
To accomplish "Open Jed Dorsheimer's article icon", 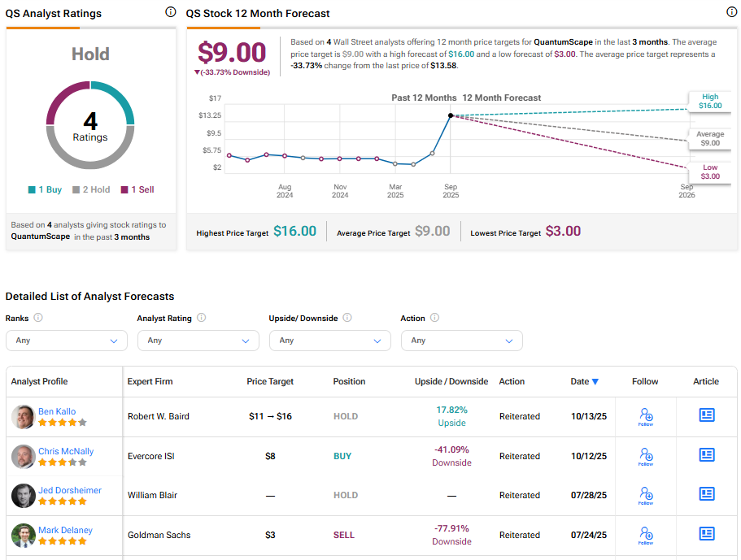I will (x=707, y=494).
